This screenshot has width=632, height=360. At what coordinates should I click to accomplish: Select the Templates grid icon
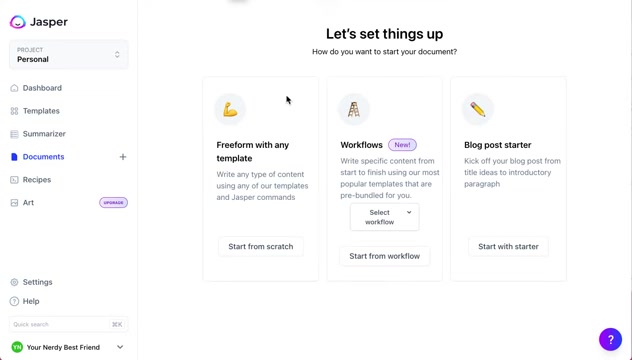(14, 111)
